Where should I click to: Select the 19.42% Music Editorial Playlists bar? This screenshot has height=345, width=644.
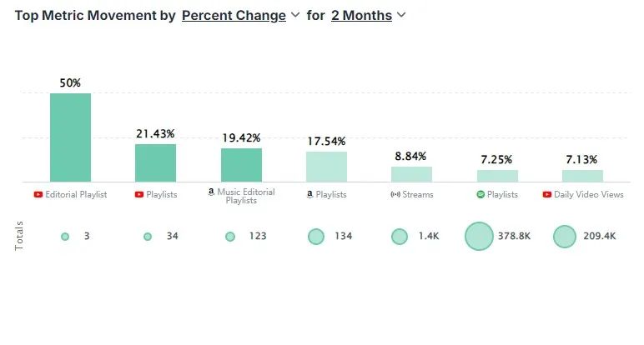[x=241, y=165]
